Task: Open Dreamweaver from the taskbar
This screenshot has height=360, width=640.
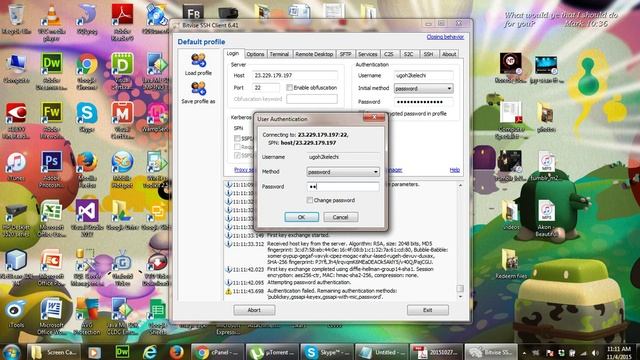Action: [122, 352]
